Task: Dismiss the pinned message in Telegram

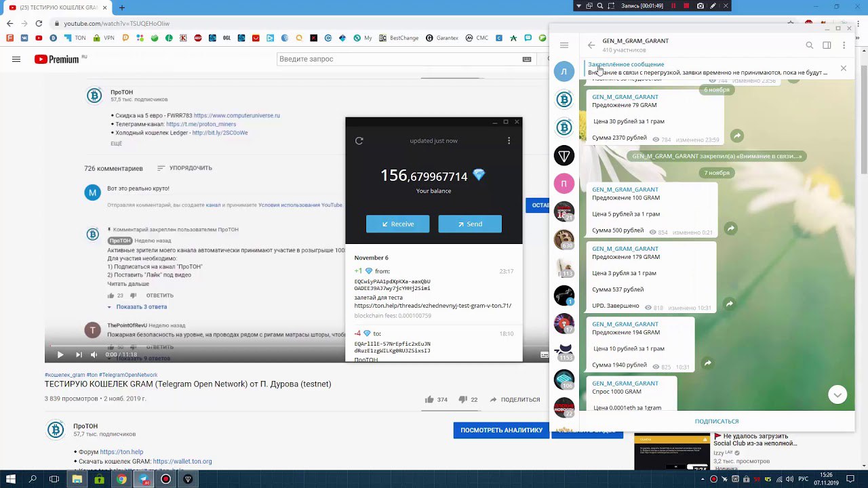Action: click(x=844, y=68)
